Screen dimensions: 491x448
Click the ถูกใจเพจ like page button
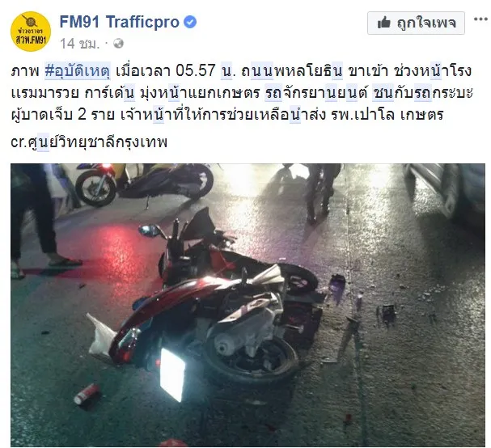point(416,23)
